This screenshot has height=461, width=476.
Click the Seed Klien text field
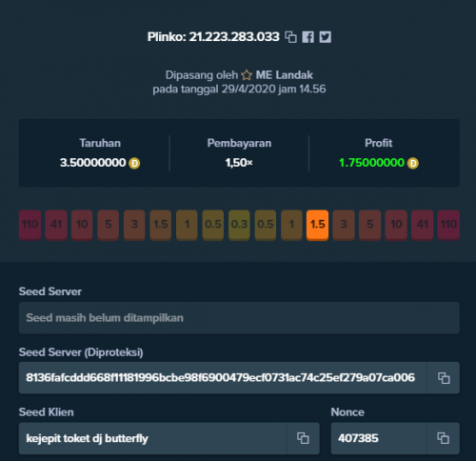pyautogui.click(x=153, y=438)
